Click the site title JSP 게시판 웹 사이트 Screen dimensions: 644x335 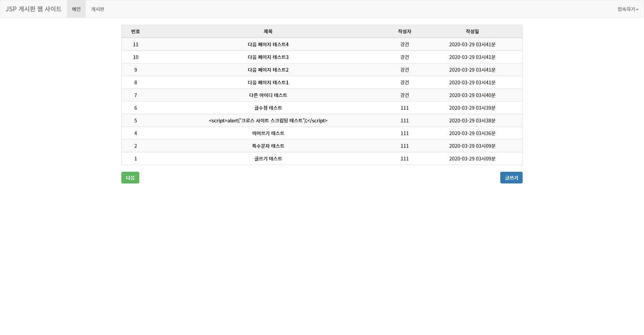tap(33, 9)
